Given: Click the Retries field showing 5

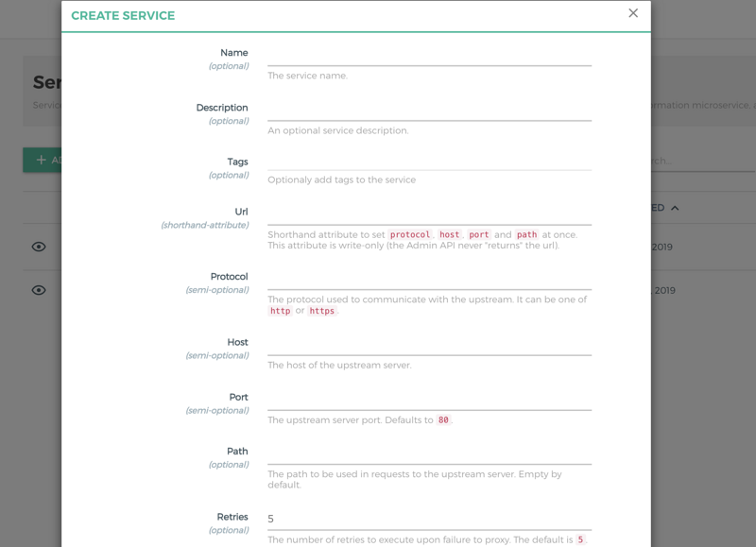Looking at the screenshot, I should [x=429, y=519].
